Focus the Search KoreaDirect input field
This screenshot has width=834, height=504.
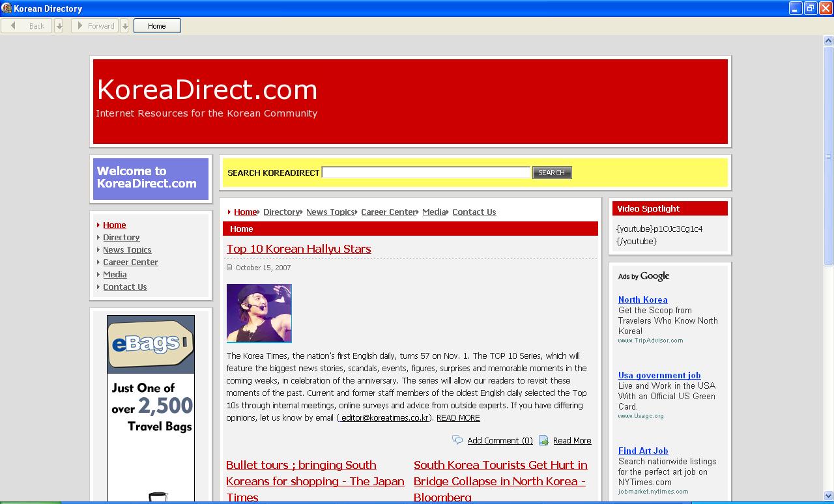coord(426,173)
